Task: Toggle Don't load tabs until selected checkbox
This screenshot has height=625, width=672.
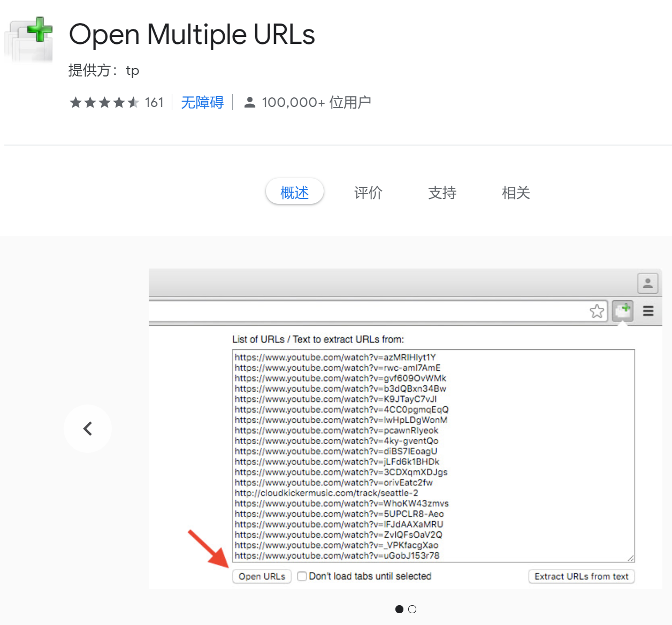Action: pos(302,576)
